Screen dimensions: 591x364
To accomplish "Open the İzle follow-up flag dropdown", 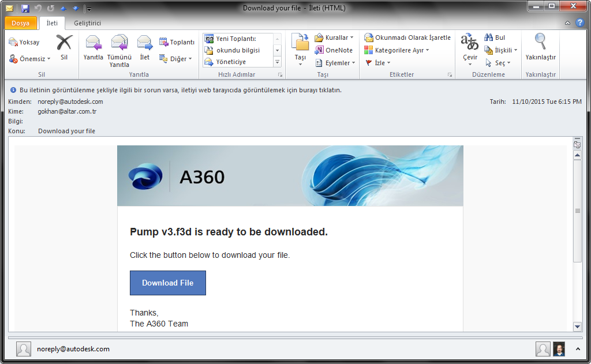I will coord(377,63).
